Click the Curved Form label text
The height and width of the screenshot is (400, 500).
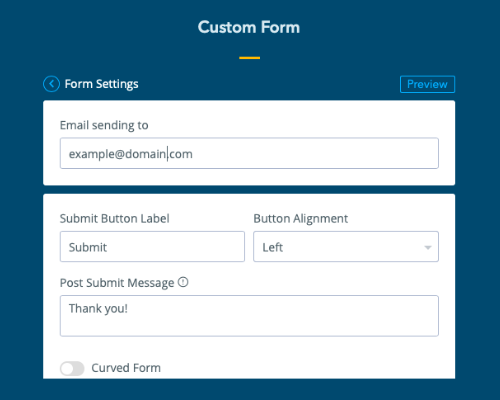pyautogui.click(x=126, y=368)
